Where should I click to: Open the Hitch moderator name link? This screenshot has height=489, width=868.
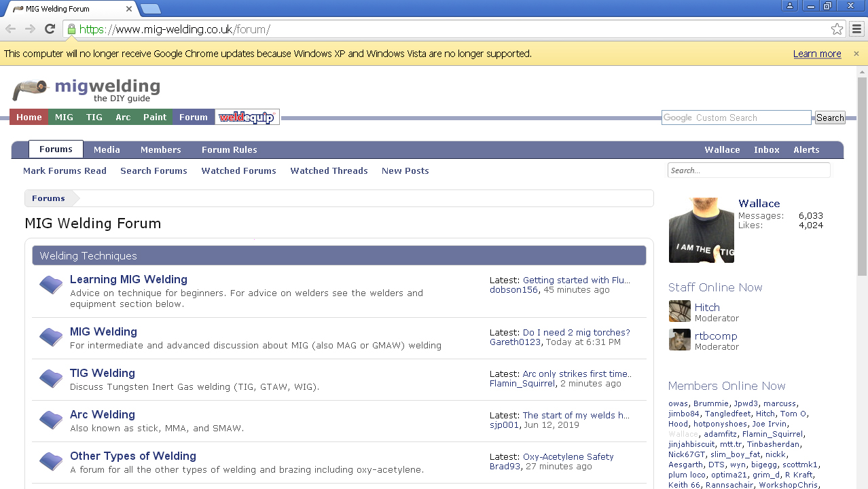(x=707, y=307)
